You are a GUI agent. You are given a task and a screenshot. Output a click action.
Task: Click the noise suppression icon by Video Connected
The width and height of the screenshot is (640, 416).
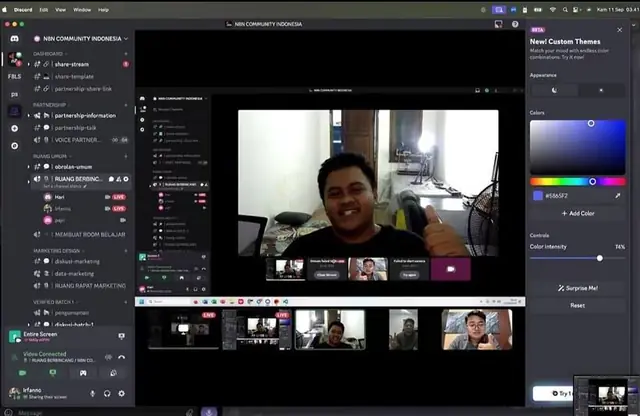click(x=108, y=357)
